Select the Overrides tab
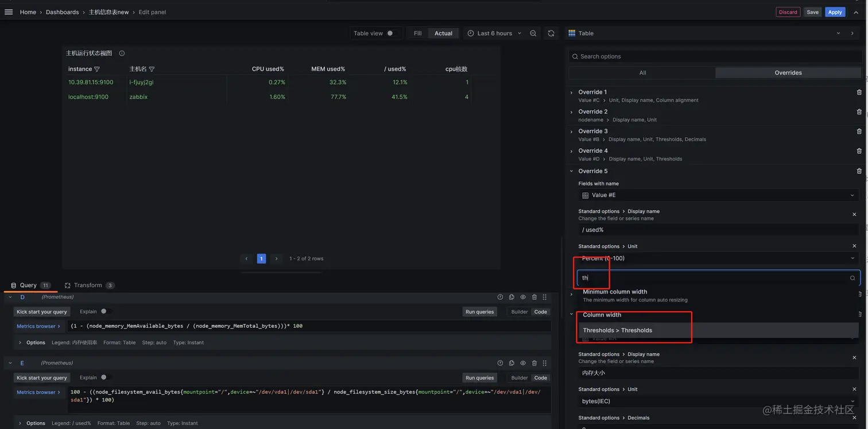 click(x=788, y=73)
